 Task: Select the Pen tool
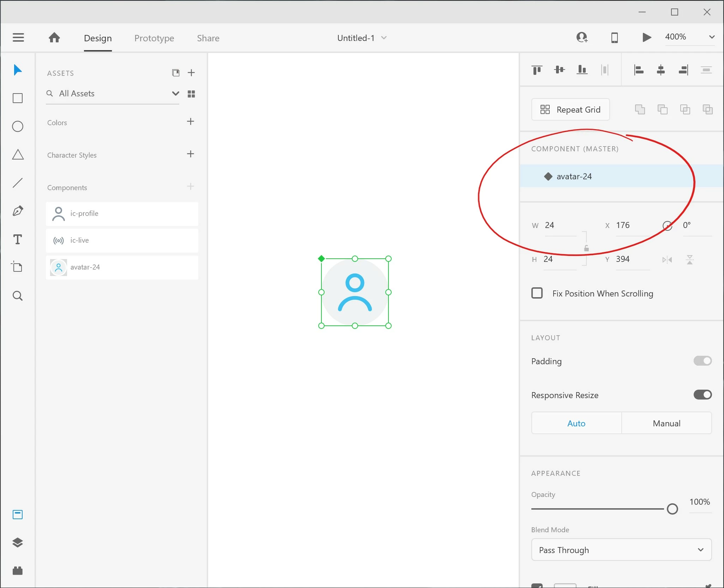(x=18, y=211)
